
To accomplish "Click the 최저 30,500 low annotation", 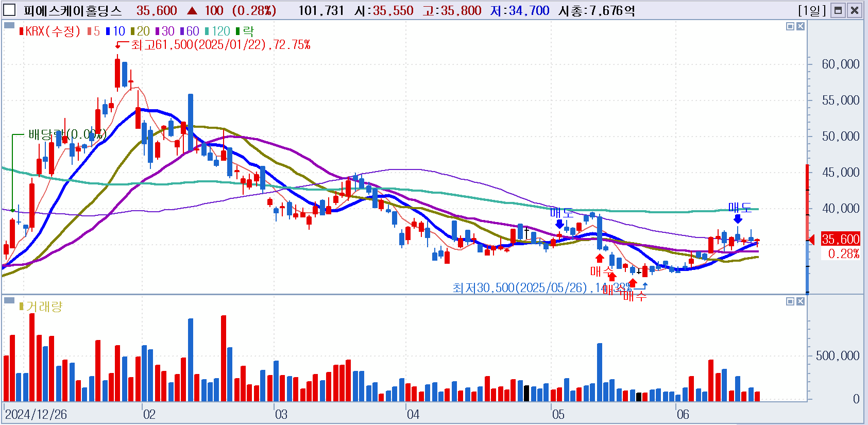I will [542, 287].
